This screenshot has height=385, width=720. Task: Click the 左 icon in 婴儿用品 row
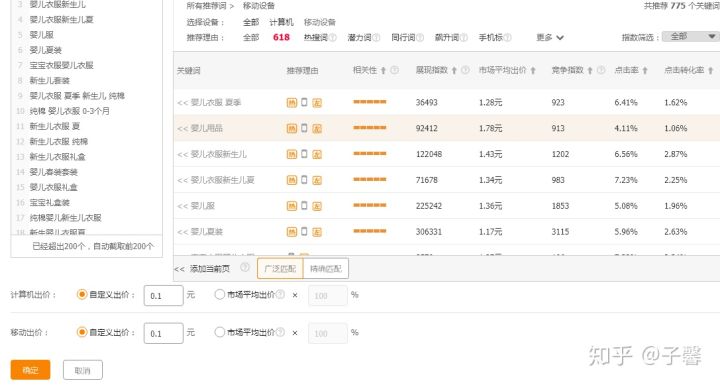click(x=317, y=129)
